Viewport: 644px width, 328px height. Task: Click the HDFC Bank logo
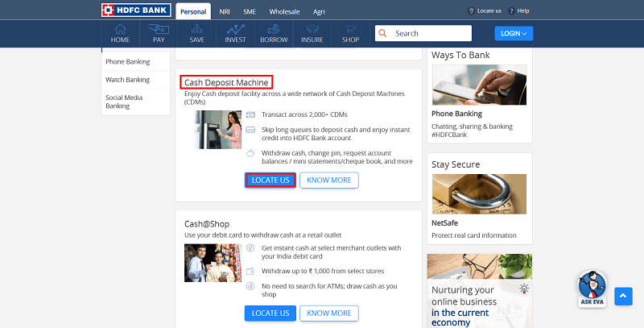(x=136, y=10)
